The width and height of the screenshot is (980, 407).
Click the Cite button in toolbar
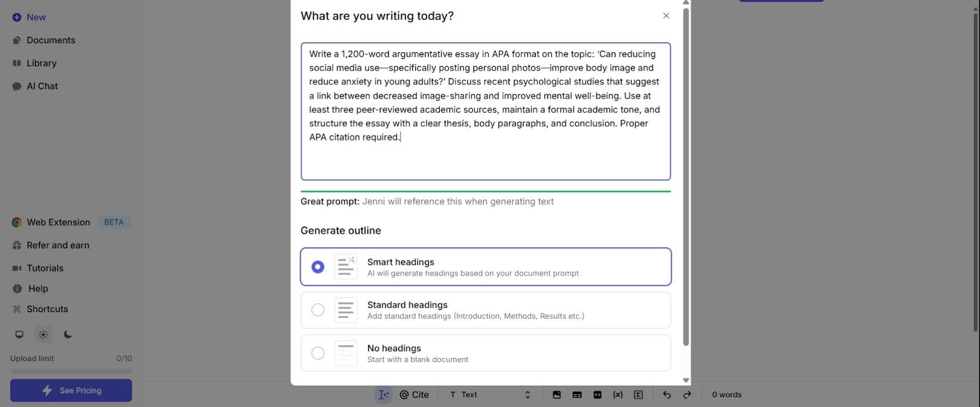415,395
